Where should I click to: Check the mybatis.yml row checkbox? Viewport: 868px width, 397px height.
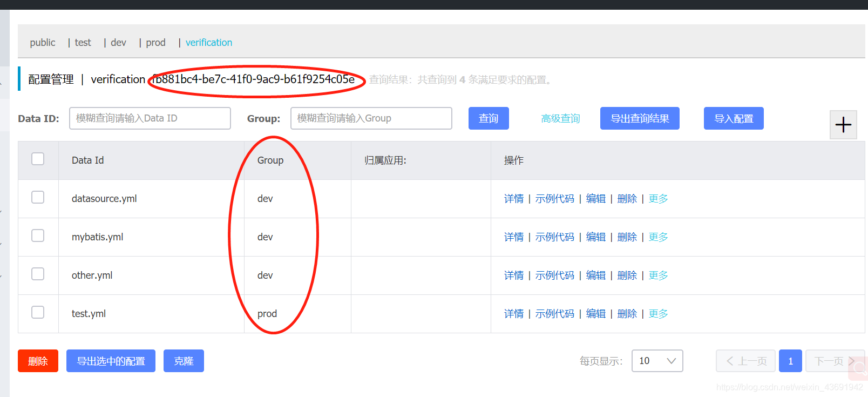click(38, 235)
